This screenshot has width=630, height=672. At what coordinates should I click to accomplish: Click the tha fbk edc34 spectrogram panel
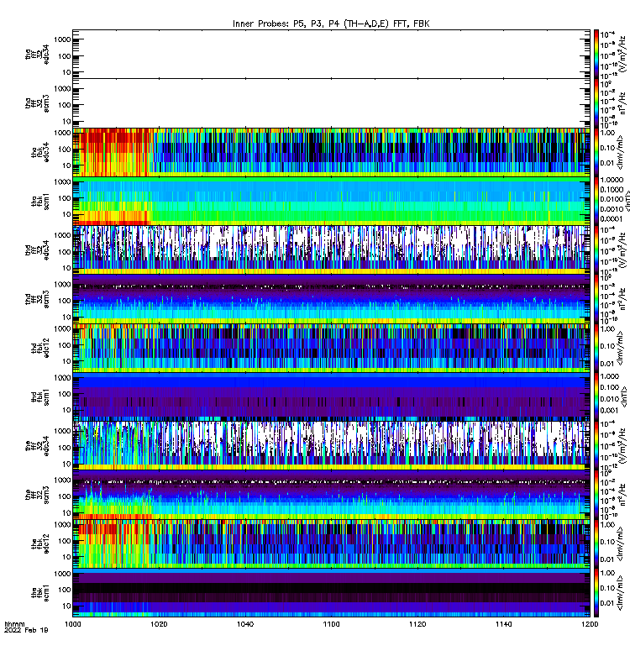(x=331, y=152)
